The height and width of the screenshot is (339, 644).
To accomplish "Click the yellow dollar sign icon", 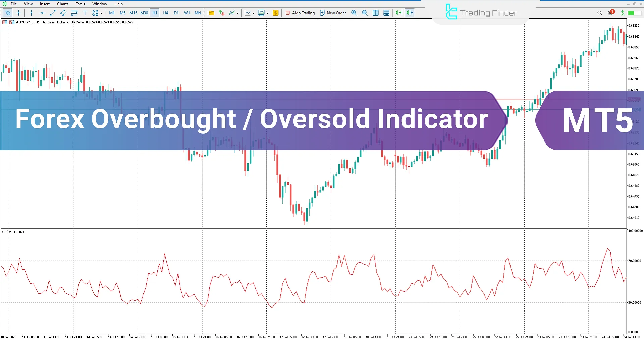I will pos(276,13).
